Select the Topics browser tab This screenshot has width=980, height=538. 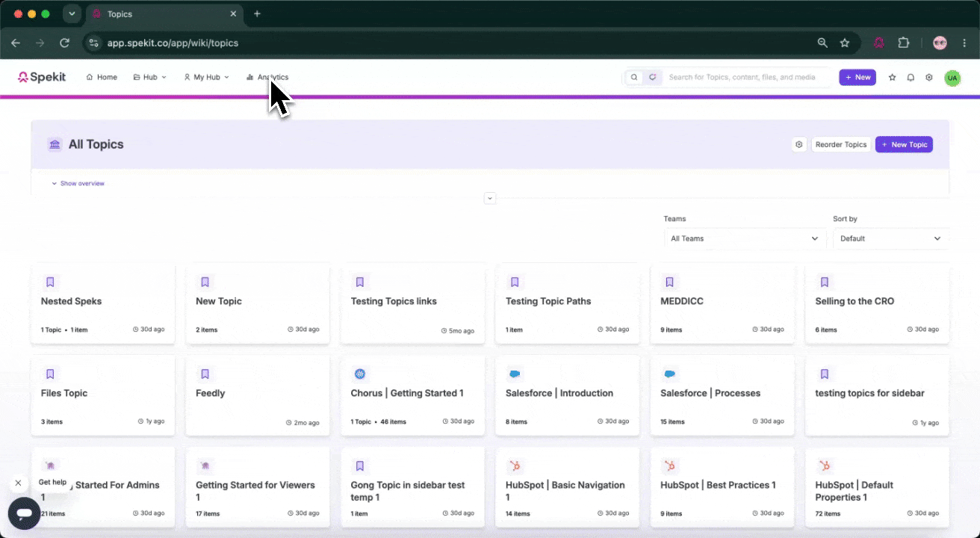[x=163, y=14]
